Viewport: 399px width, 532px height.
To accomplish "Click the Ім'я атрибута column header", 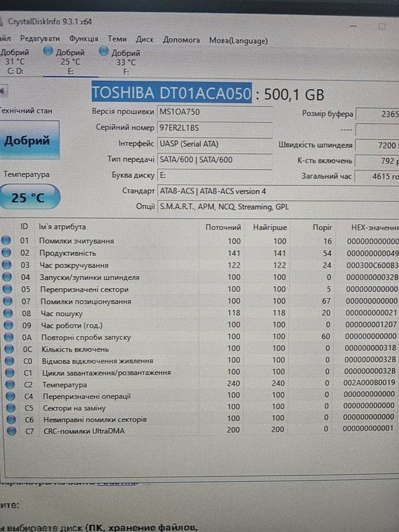I will (x=62, y=227).
